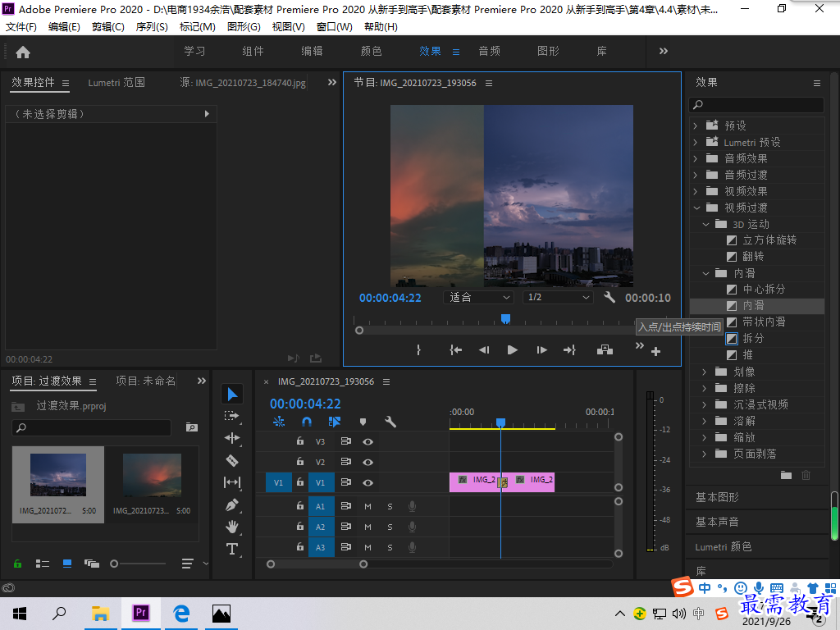
Task: Click the Effects panel search field
Action: (x=756, y=105)
